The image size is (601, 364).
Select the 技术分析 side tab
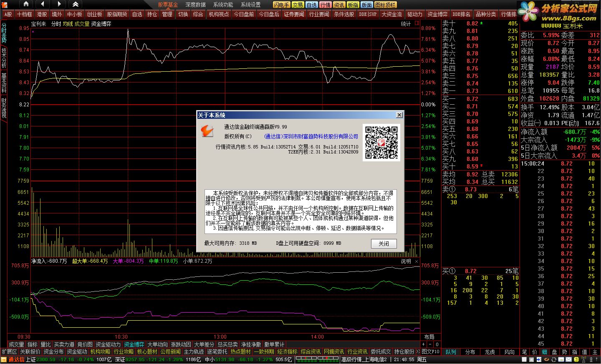click(4, 58)
